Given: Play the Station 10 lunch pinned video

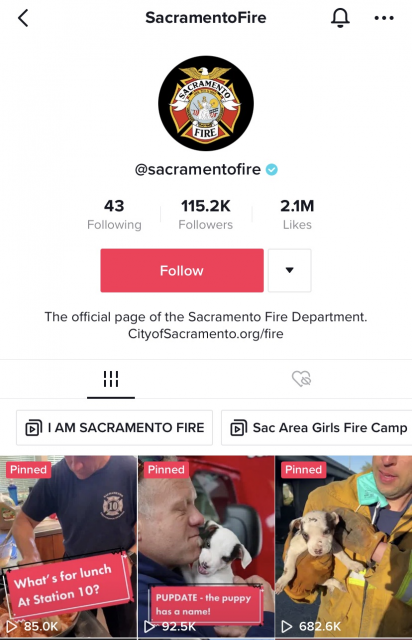Looking at the screenshot, I should (68, 547).
